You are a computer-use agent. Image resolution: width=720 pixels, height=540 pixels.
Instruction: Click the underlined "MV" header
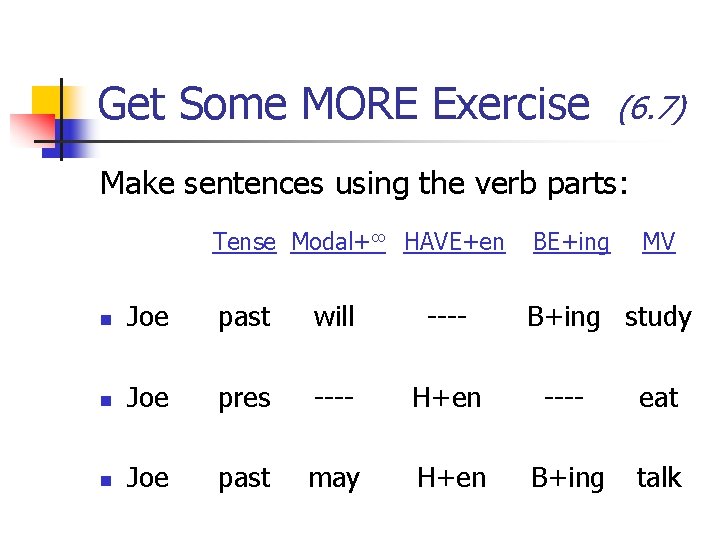coord(658,242)
